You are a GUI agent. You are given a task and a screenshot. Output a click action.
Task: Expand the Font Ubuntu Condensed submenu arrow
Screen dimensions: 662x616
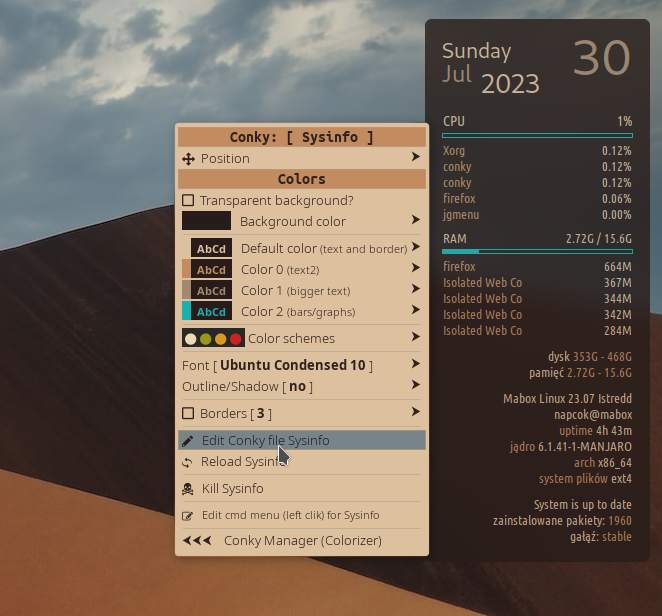click(415, 365)
